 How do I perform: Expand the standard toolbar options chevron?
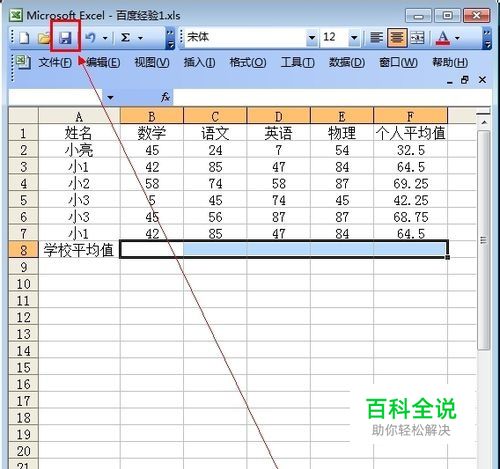(x=170, y=38)
